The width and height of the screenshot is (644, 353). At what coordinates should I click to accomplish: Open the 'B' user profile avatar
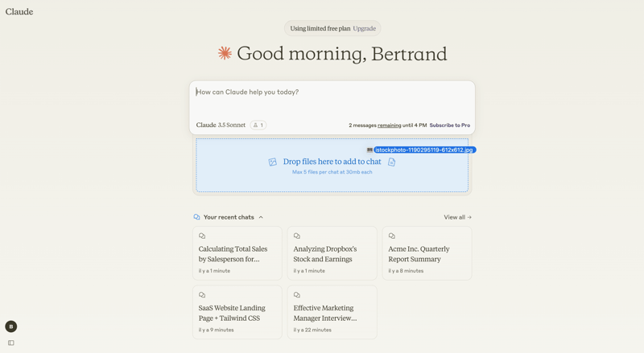coord(11,326)
